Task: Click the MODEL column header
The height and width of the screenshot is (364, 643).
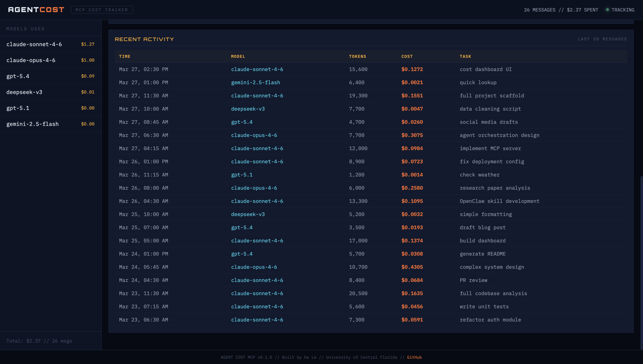Action: (238, 57)
